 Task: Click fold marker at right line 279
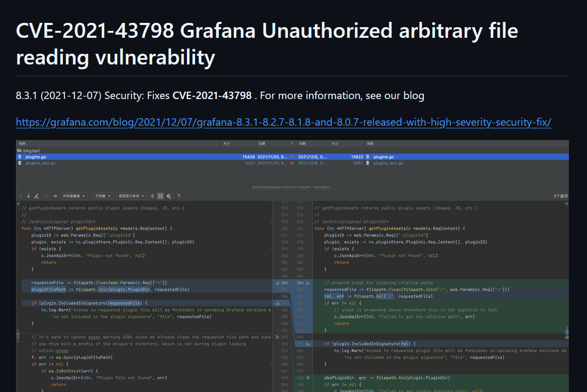pyautogui.click(x=313, y=249)
